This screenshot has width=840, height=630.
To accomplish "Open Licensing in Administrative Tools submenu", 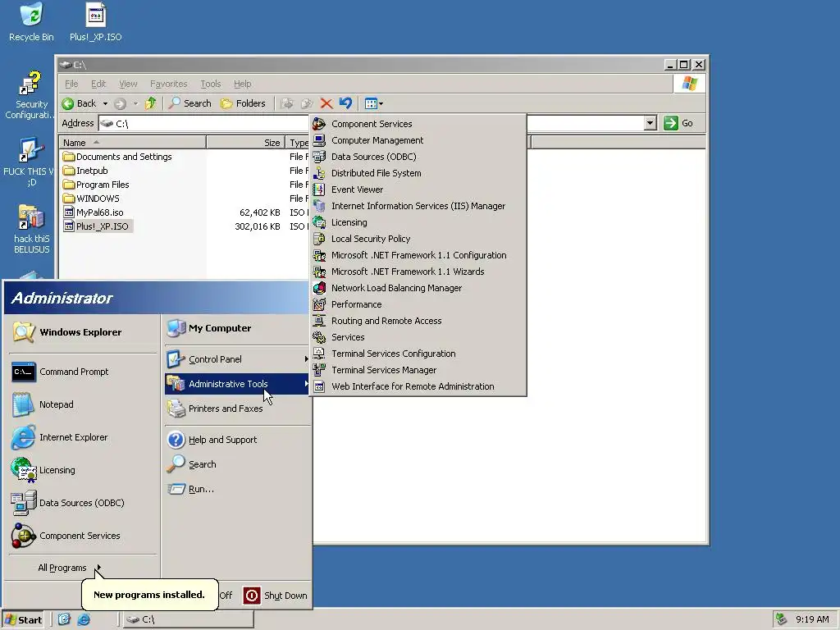I will pyautogui.click(x=418, y=222).
